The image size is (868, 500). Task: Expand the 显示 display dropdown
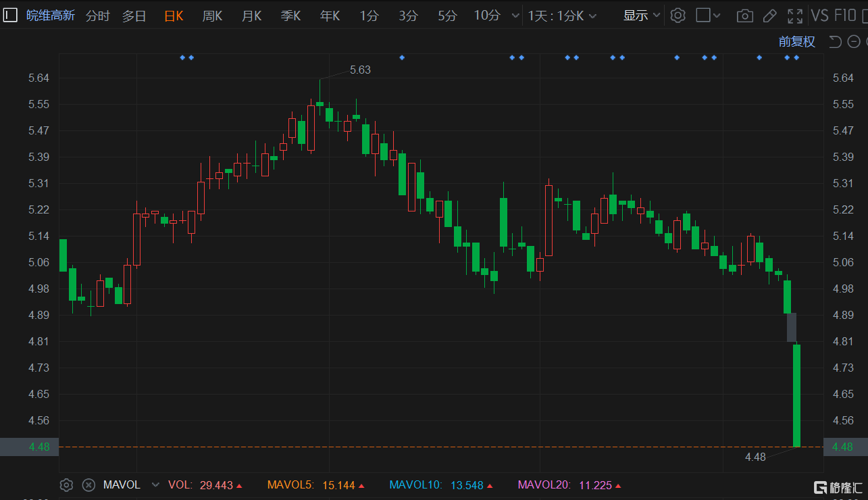(x=642, y=16)
